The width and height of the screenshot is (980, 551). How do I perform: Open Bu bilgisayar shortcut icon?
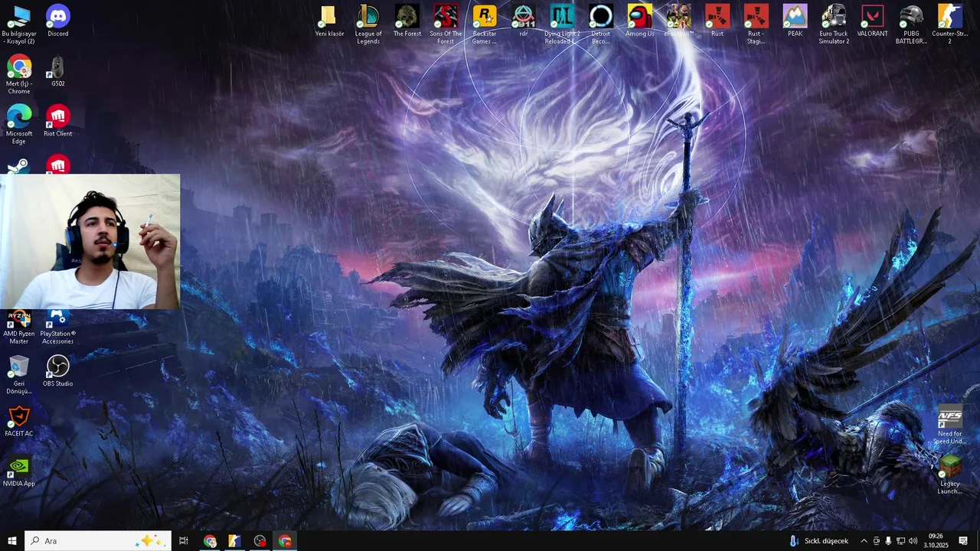tap(19, 24)
